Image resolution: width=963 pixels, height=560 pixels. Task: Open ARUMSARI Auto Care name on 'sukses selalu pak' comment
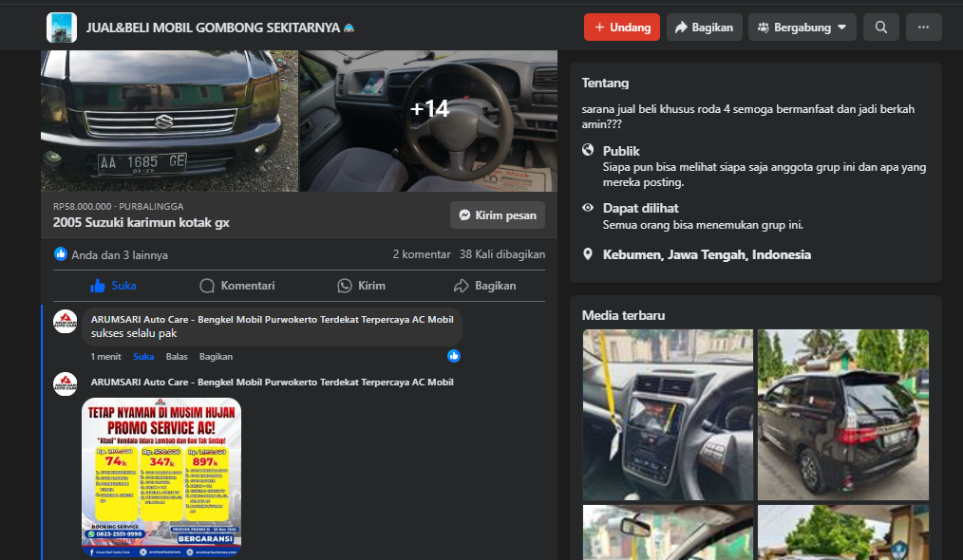point(272,319)
